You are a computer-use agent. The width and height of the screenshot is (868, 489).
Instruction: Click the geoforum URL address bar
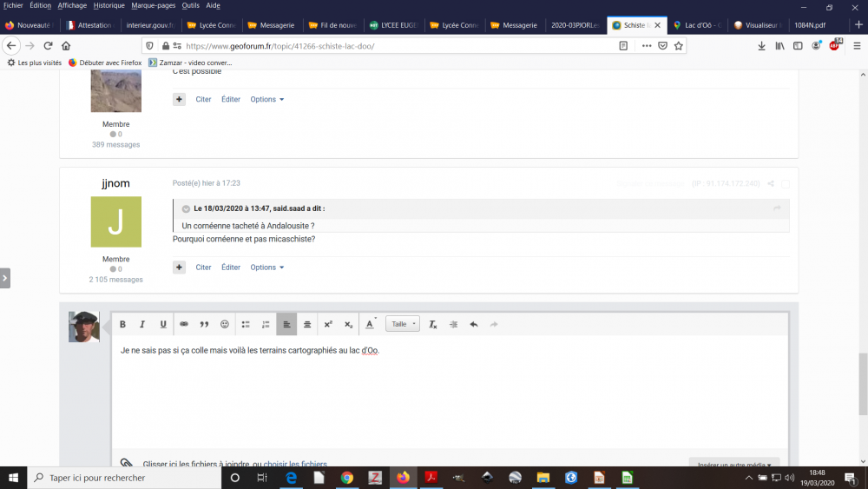[x=398, y=46]
